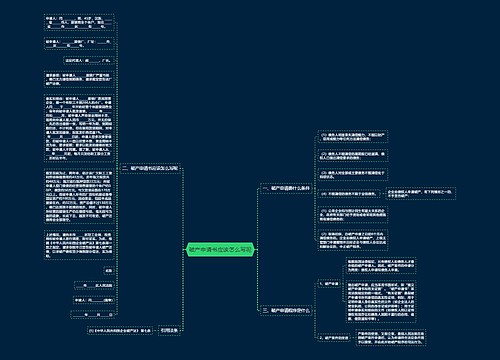
Task: Click the date node 年 月 日
Action: [93, 314]
